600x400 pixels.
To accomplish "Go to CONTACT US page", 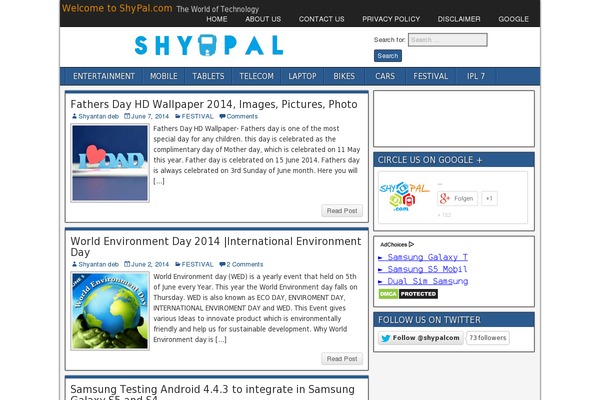I will 321,19.
